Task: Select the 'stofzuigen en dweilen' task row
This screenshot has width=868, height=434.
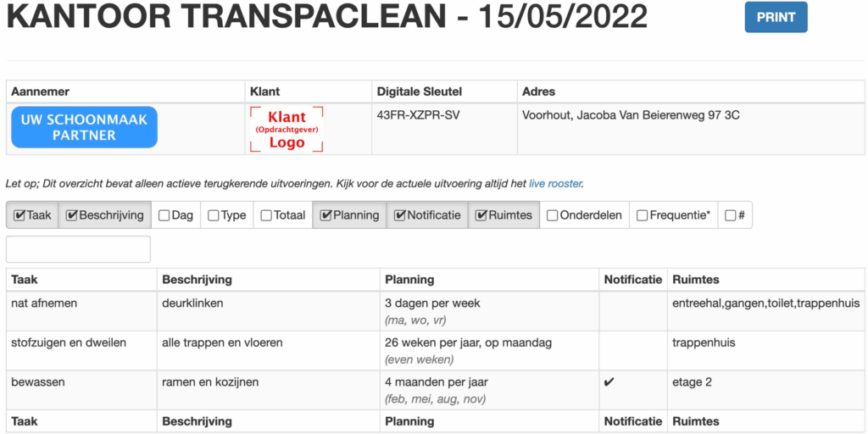Action: click(69, 342)
